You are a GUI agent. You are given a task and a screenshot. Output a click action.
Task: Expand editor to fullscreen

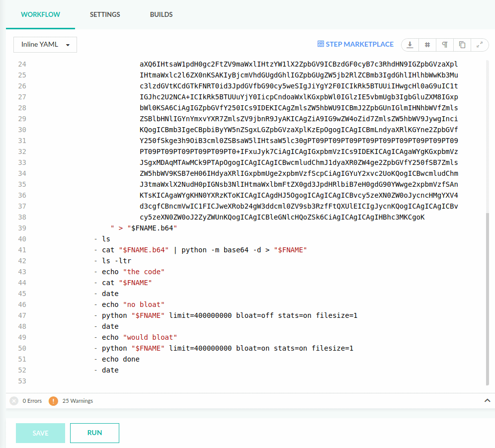click(x=480, y=45)
